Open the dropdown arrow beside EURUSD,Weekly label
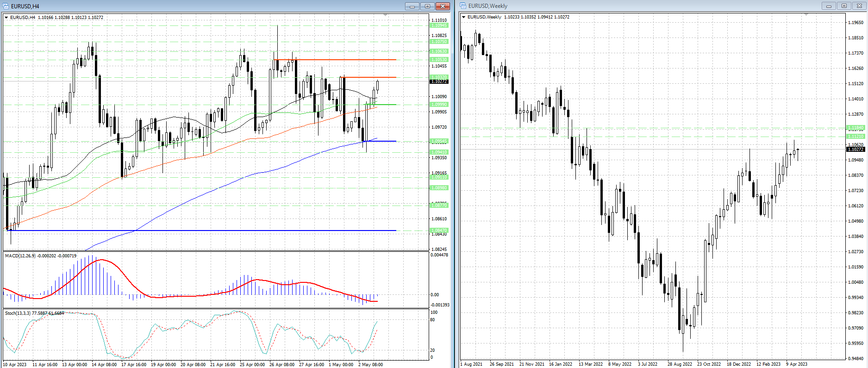868x368 pixels. [x=464, y=17]
